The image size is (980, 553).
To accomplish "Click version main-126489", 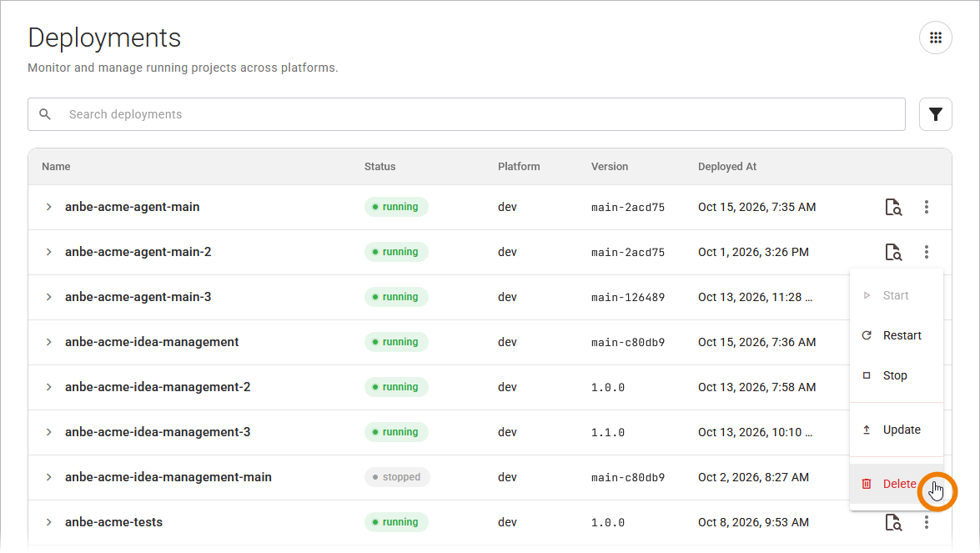I will [628, 298].
